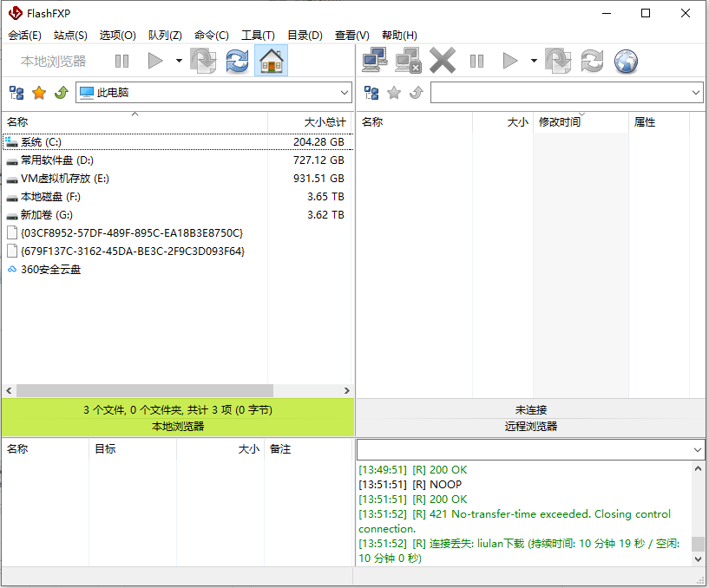Click the remote up-directory arrow icon
709x588 pixels.
coord(417,93)
